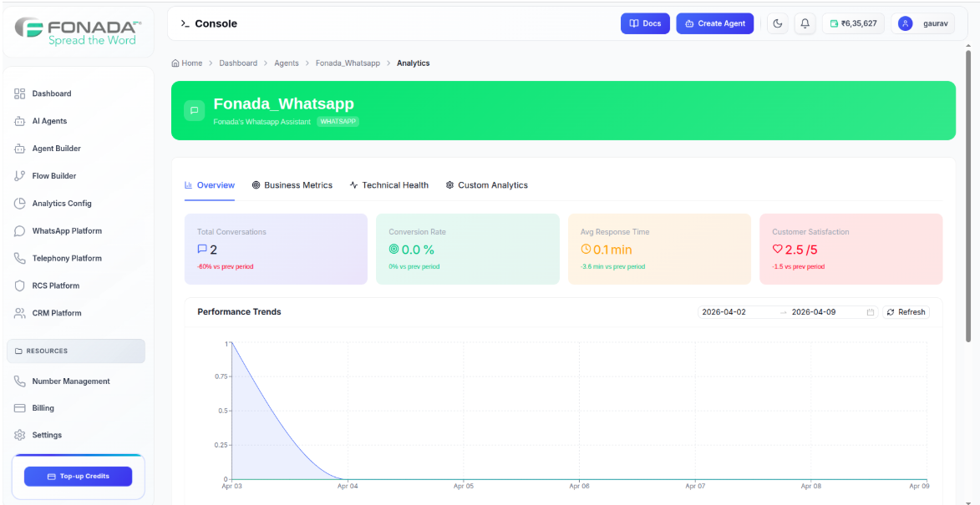Screen dimensions: 980x505
Task: Click the Analytics breadcrumb text
Action: tap(413, 63)
